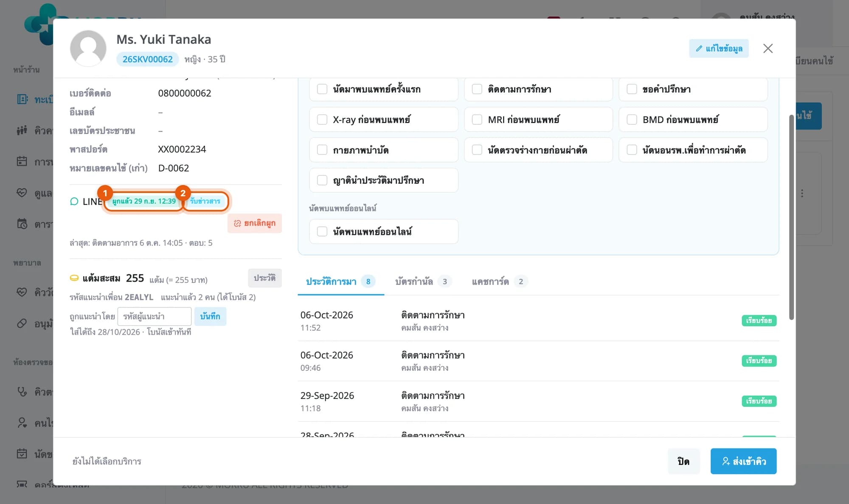
Task: Click the ส่งเข้าคิว button
Action: coord(744,461)
